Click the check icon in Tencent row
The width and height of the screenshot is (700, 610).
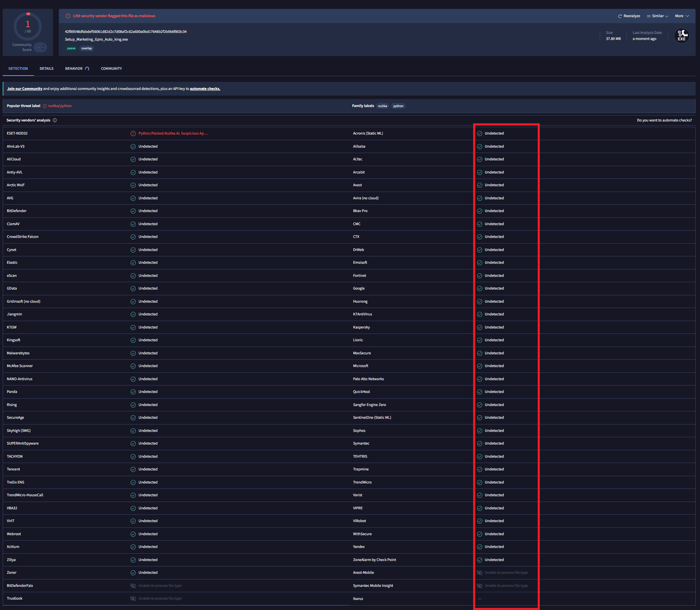tap(133, 469)
